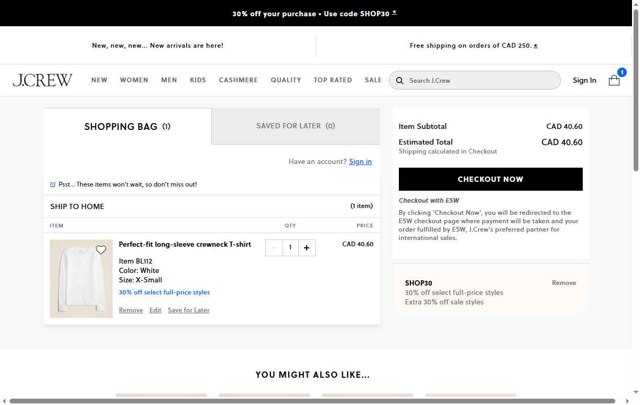640x405 pixels.
Task: Save the T-shirt for later
Action: pyautogui.click(x=189, y=310)
